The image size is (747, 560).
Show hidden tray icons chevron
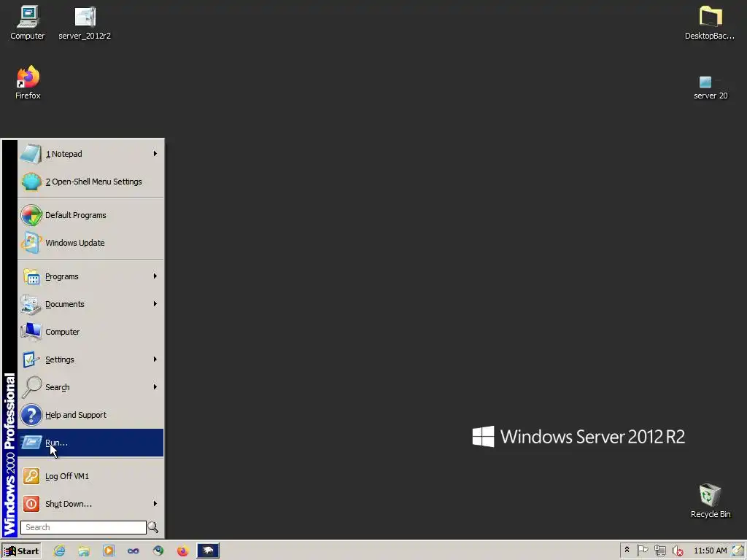[627, 550]
